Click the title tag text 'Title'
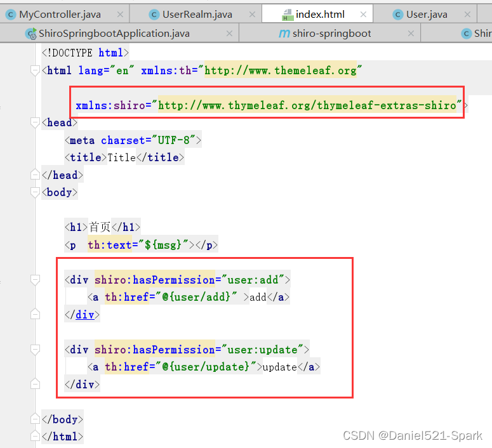 point(121,157)
